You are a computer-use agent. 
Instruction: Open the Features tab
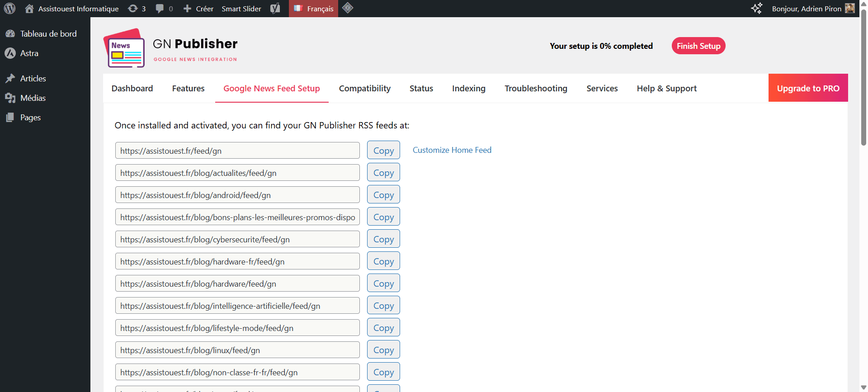click(x=188, y=89)
